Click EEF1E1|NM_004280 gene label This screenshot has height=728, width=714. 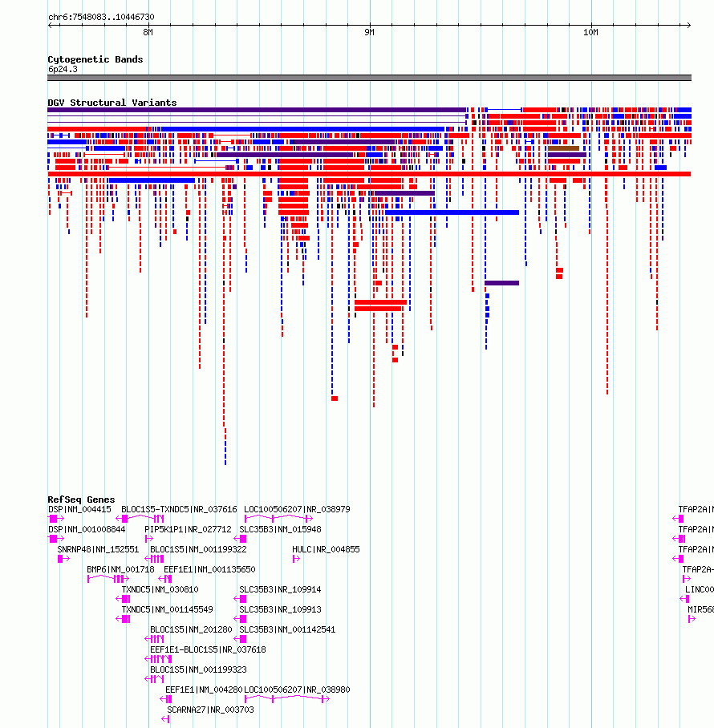(x=204, y=690)
